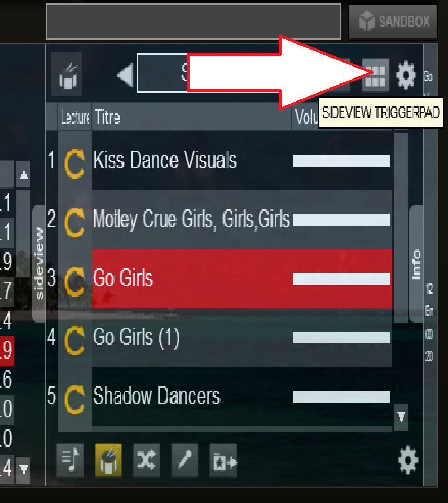Click the sampler list scroll down arrow

point(401,417)
